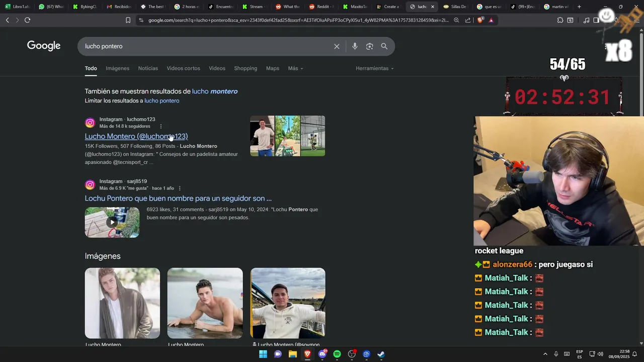The image size is (644, 362).
Task: Open the Imágenes section heading
Action: tap(103, 256)
